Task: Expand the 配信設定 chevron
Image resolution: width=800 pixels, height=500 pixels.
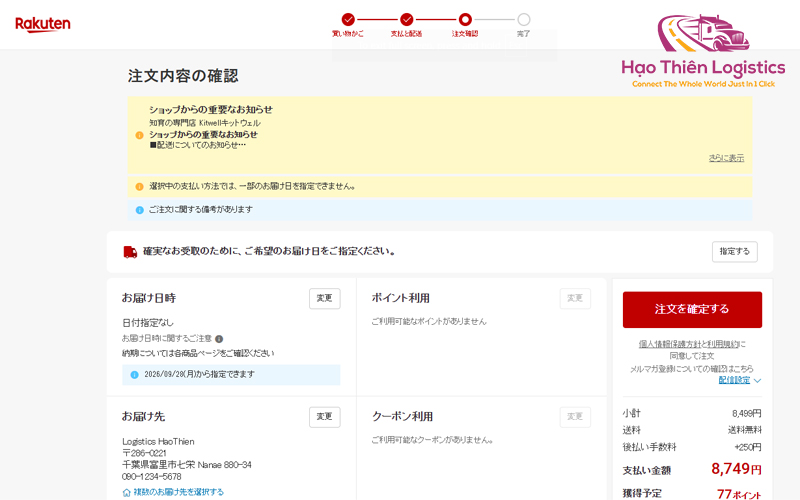Action: [x=757, y=381]
